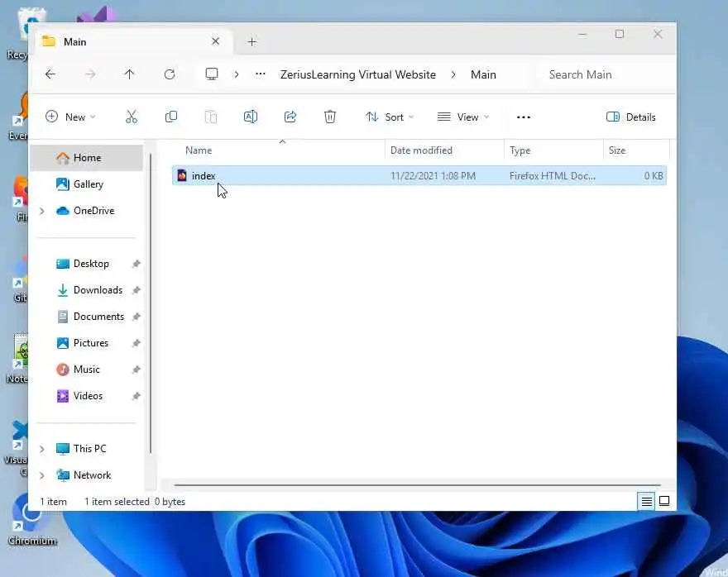
Task: Click the pin icon next to Documents
Action: pyautogui.click(x=136, y=317)
